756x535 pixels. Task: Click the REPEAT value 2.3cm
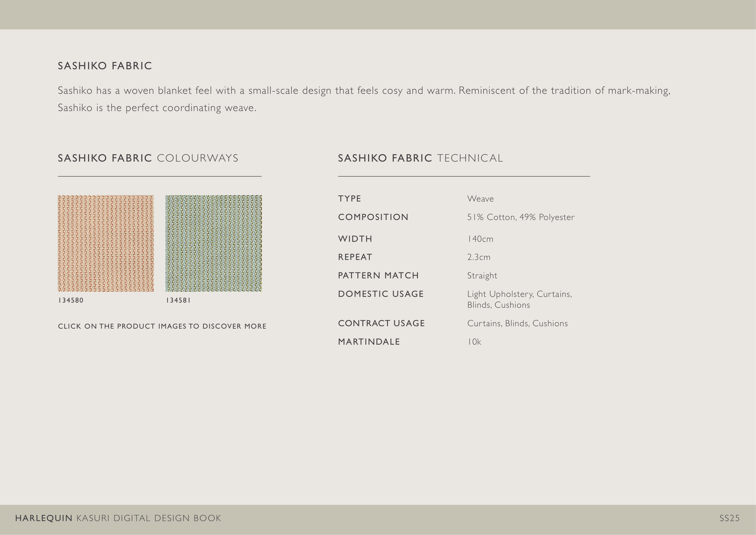478,257
